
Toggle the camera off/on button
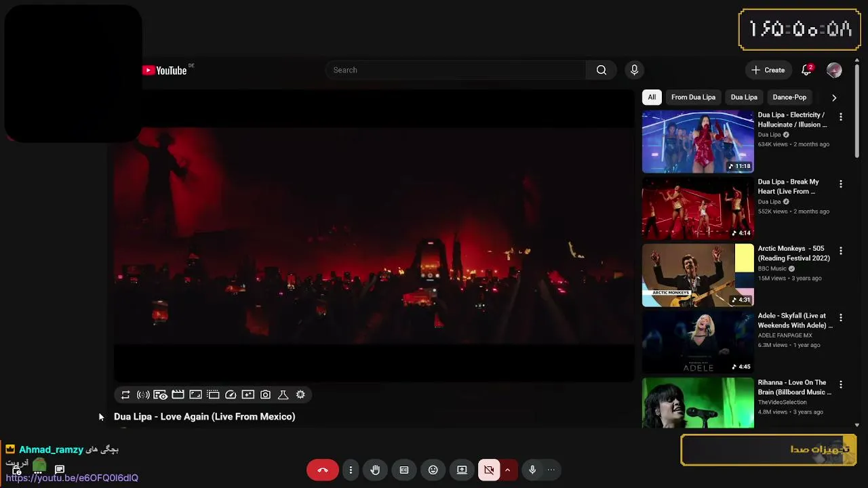tap(489, 470)
